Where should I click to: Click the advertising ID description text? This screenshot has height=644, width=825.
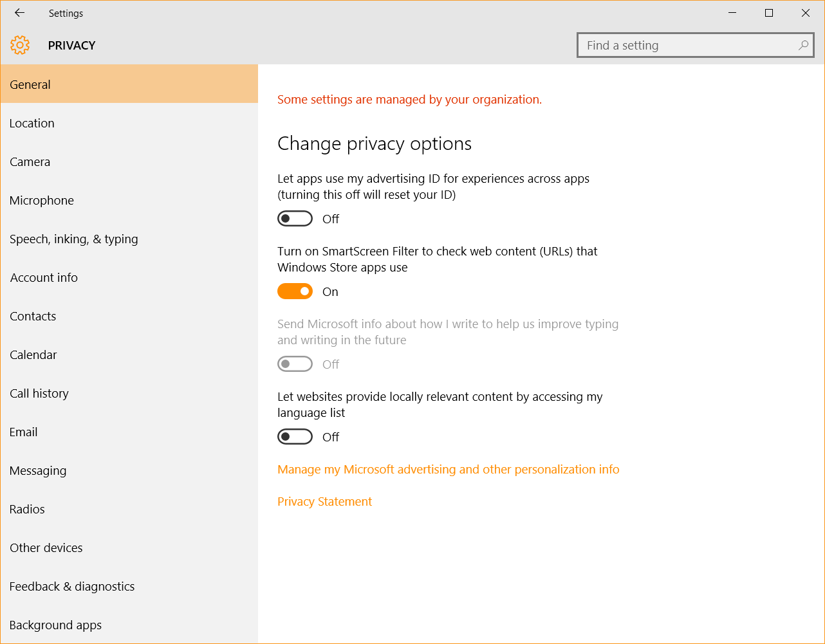(x=433, y=187)
